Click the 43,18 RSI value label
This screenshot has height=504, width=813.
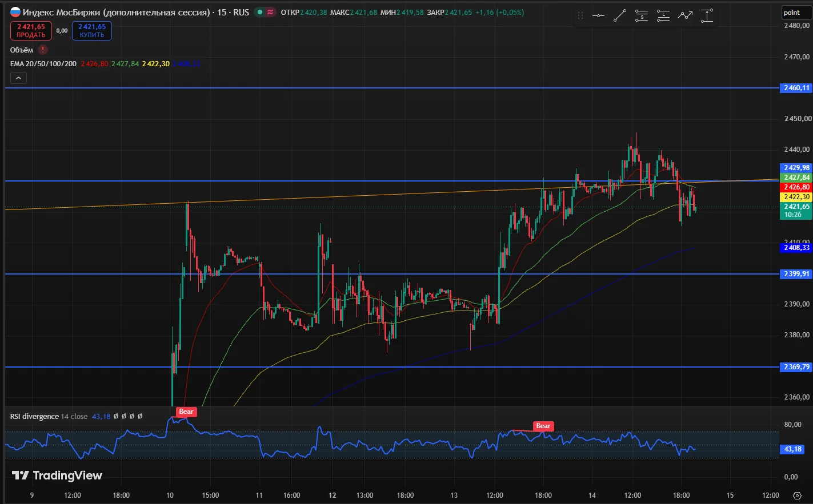coord(792,449)
